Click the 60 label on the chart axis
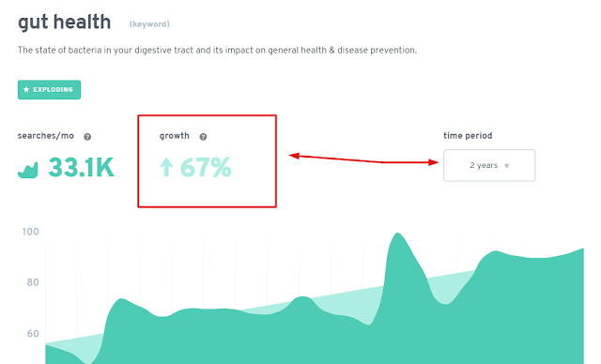 pyautogui.click(x=33, y=333)
